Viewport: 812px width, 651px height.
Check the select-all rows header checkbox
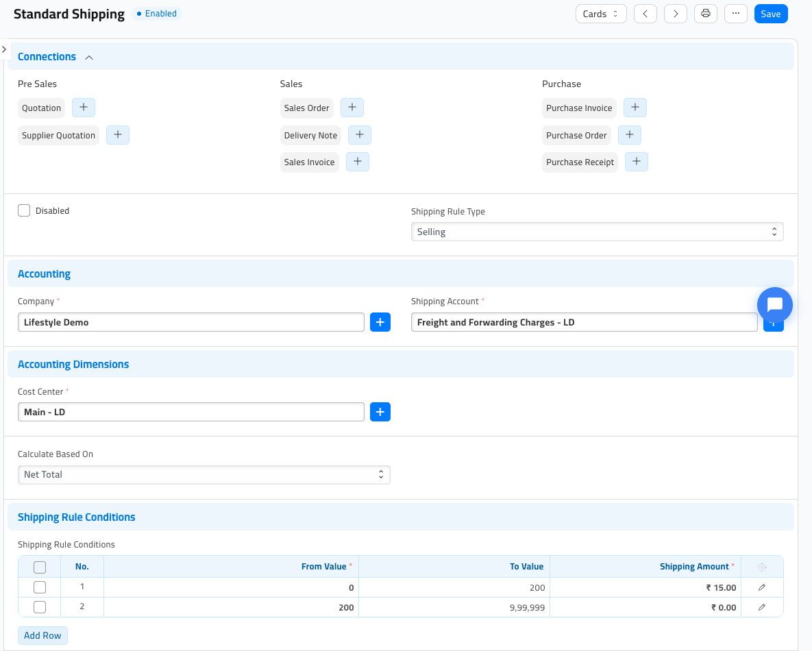click(39, 567)
